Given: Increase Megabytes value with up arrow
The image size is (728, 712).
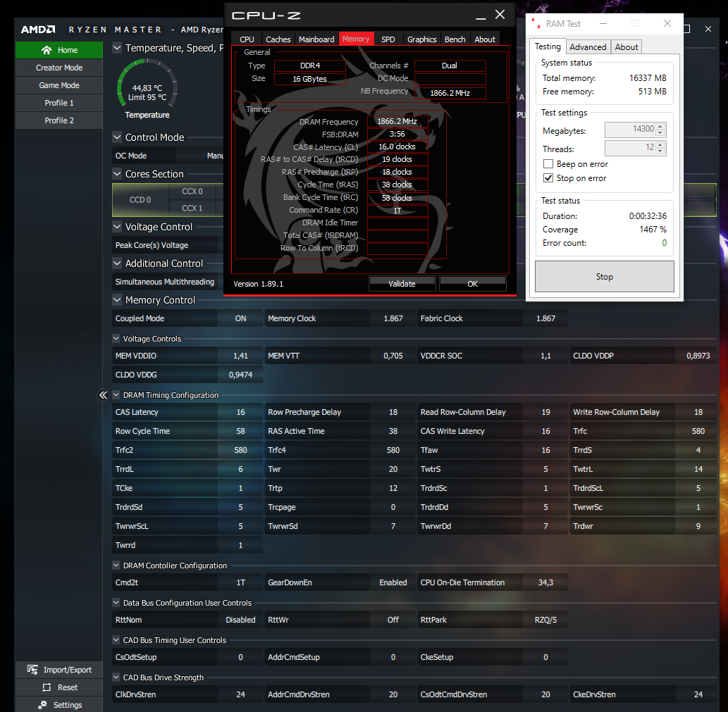Looking at the screenshot, I should 660,125.
